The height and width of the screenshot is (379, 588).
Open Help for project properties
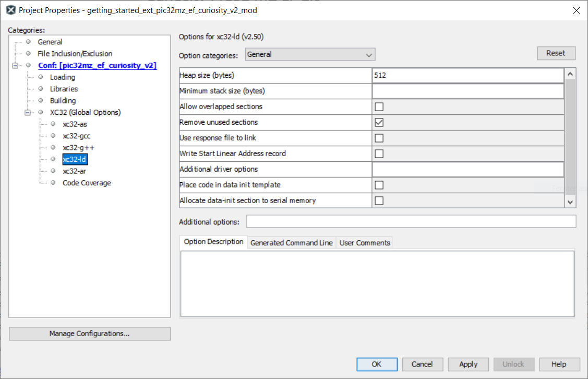(559, 364)
